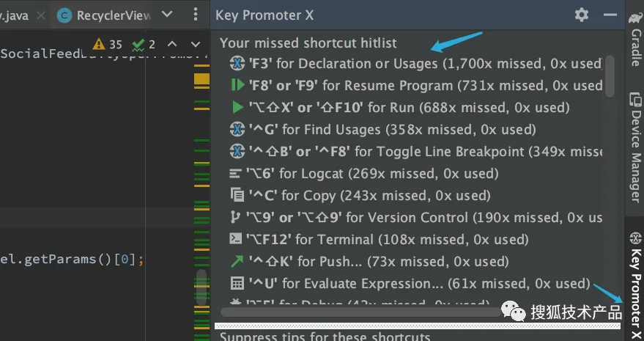Click the Version Control branch icon
This screenshot has width=644, height=341.
(236, 218)
